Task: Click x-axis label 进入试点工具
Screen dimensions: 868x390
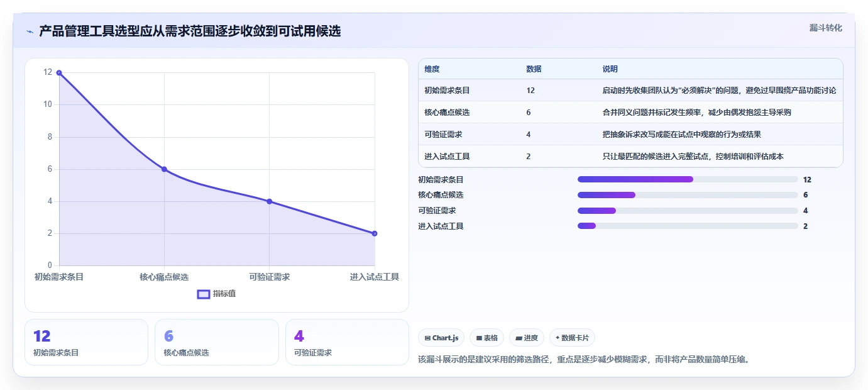Action: [x=375, y=277]
